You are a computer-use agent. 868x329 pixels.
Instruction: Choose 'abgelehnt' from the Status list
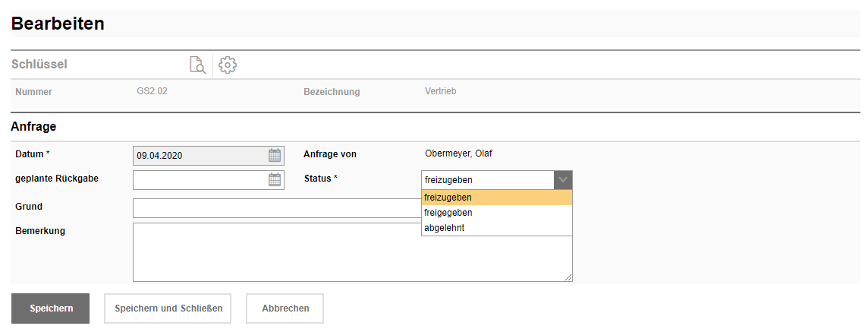click(x=497, y=227)
